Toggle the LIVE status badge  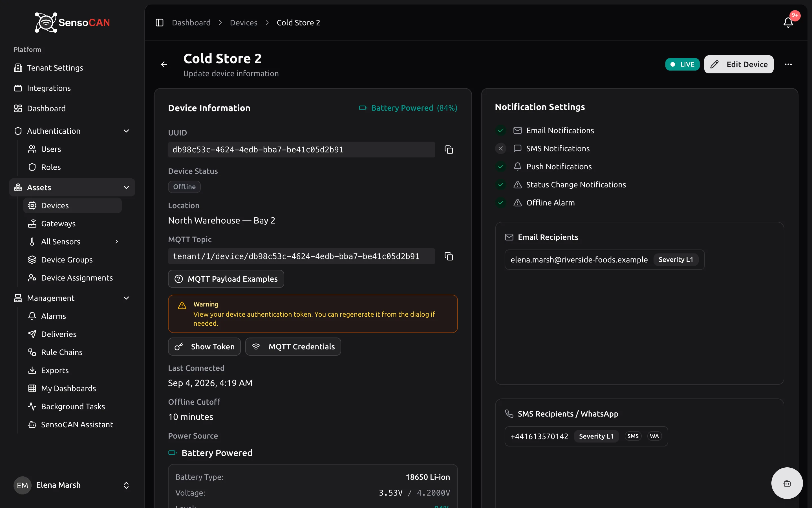tap(682, 64)
